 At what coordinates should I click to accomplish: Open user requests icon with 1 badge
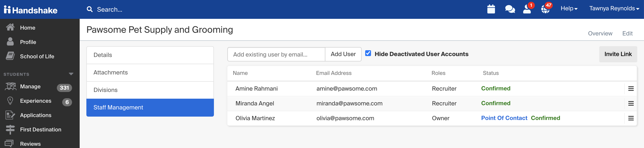tap(527, 9)
